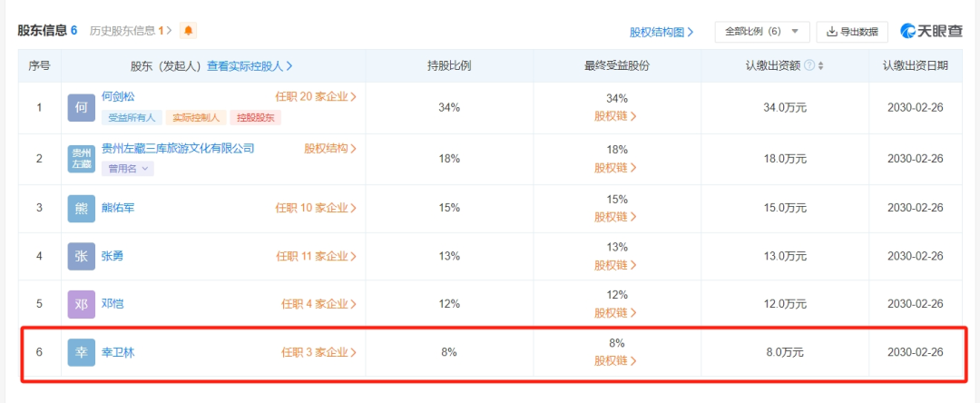The width and height of the screenshot is (980, 403).
Task: Expand the 曾用名 tag dropdown
Action: point(130,168)
